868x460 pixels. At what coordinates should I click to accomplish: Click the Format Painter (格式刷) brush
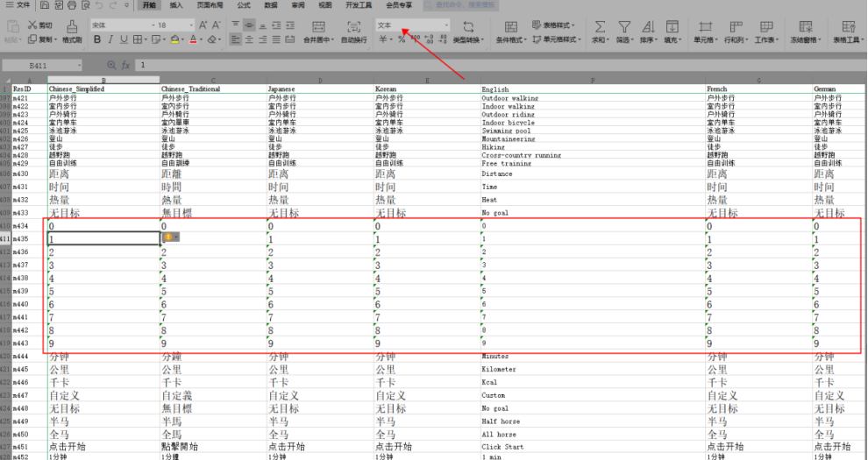(72, 32)
